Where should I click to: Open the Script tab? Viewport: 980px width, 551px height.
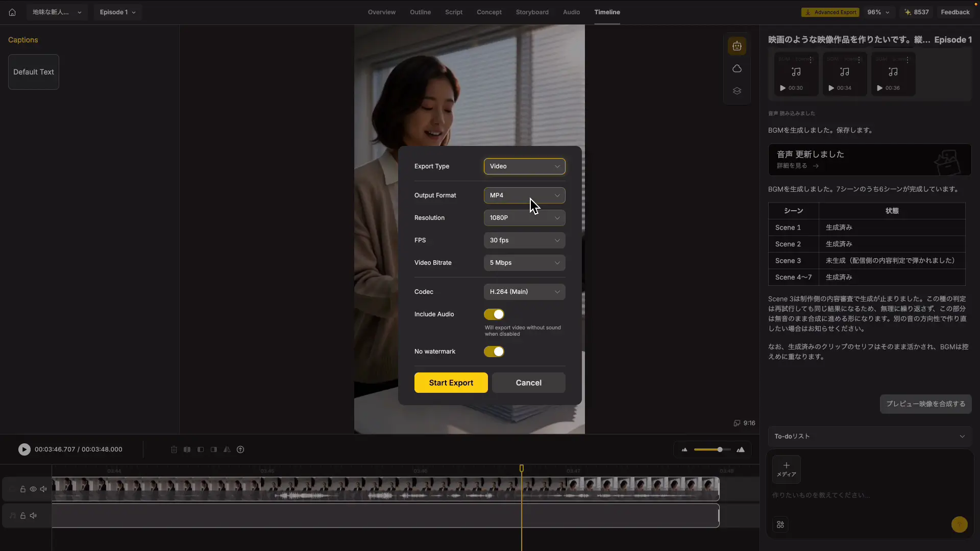coord(453,12)
